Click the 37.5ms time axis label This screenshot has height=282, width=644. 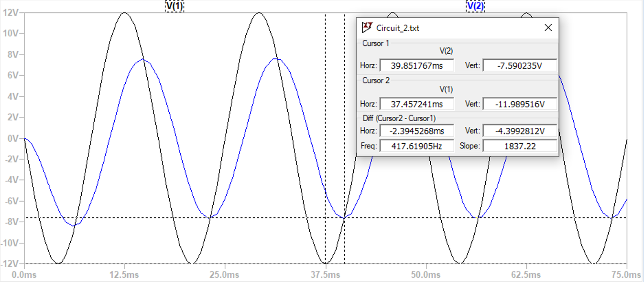pyautogui.click(x=325, y=275)
